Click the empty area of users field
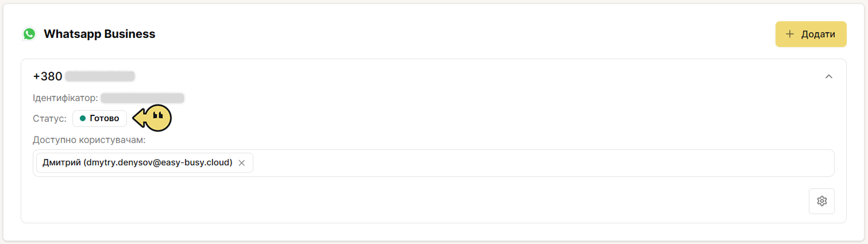 [542, 163]
